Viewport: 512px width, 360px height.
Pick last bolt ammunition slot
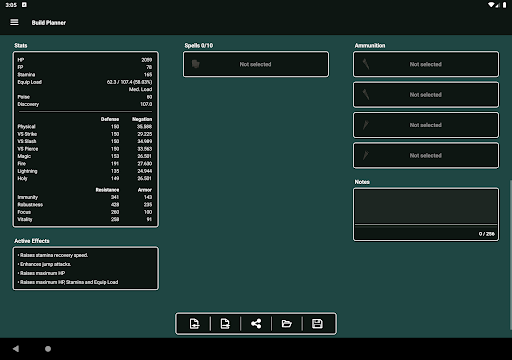point(426,156)
